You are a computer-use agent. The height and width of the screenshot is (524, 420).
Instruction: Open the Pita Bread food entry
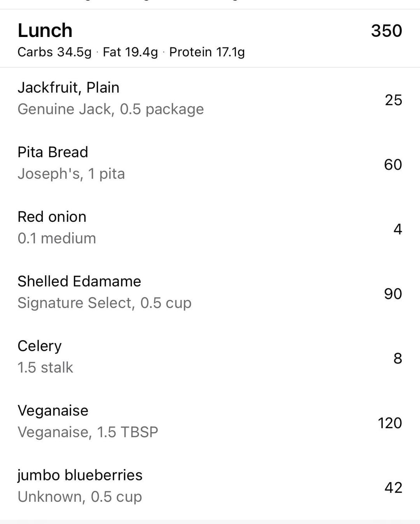[53, 152]
